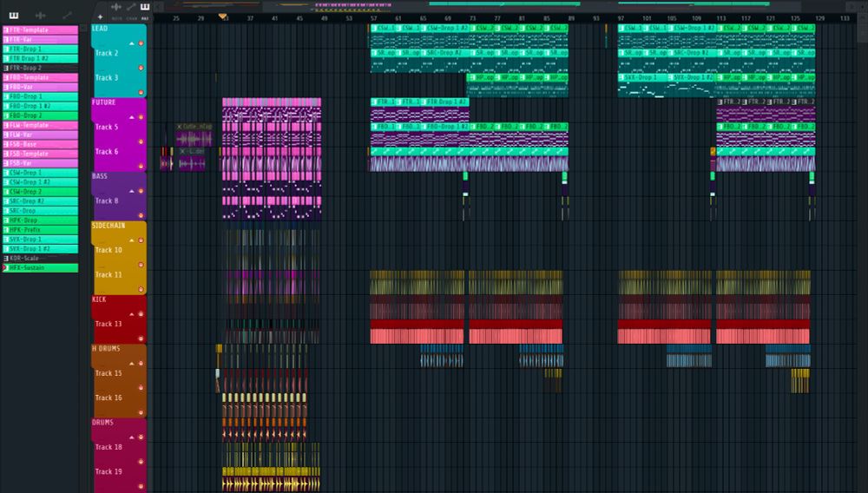Image resolution: width=868 pixels, height=493 pixels.
Task: Toggle mute for Track 8
Action: [x=141, y=215]
